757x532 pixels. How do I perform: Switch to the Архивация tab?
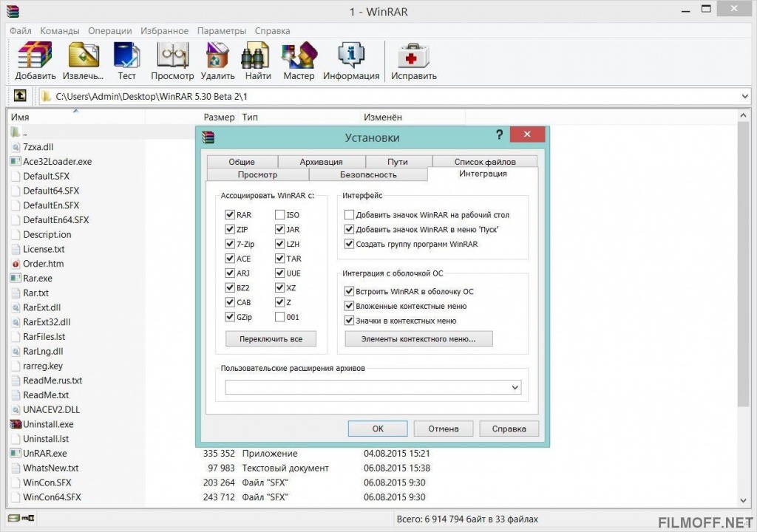[x=321, y=161]
